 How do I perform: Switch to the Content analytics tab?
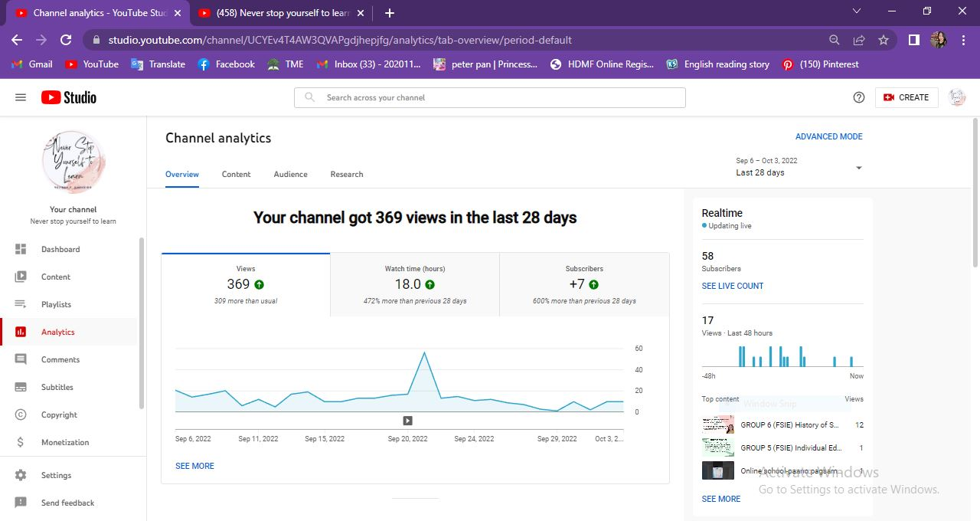tap(236, 174)
